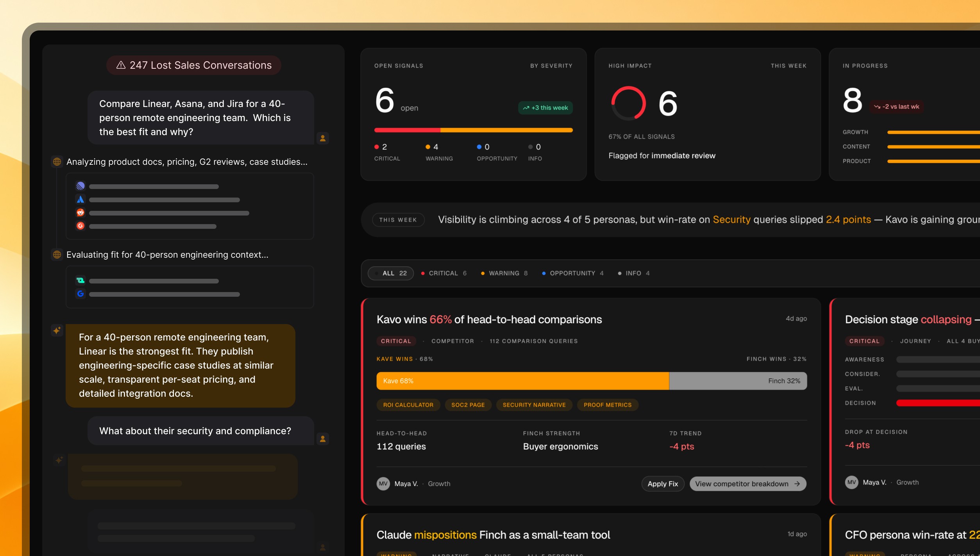Click the Linear is the strongest fit answer bubble
This screenshot has height=556, width=980.
click(181, 365)
